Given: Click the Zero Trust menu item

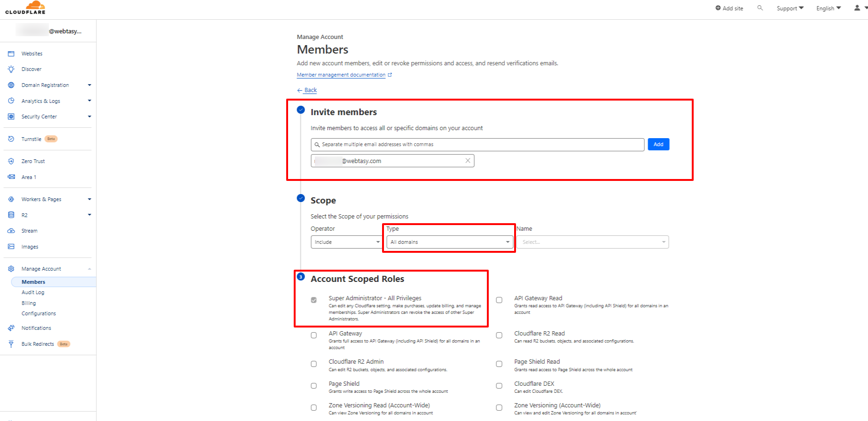Looking at the screenshot, I should (x=33, y=161).
